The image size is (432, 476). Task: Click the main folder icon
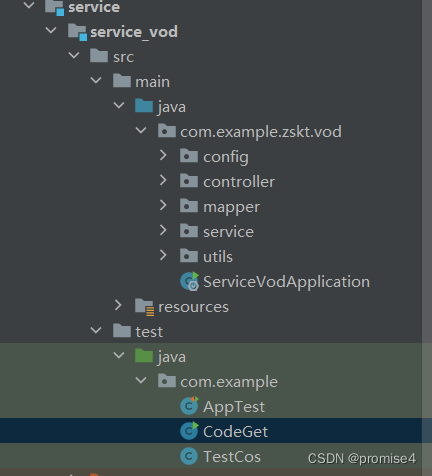[122, 81]
